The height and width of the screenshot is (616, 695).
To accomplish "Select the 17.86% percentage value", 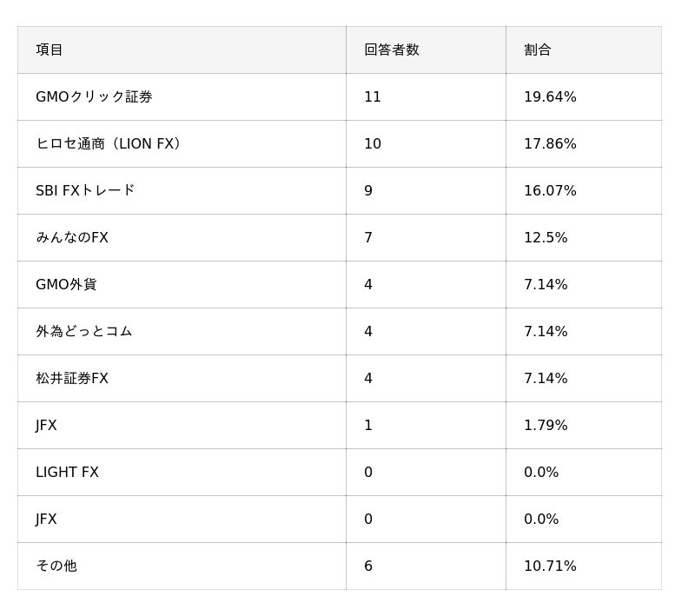I will (550, 143).
